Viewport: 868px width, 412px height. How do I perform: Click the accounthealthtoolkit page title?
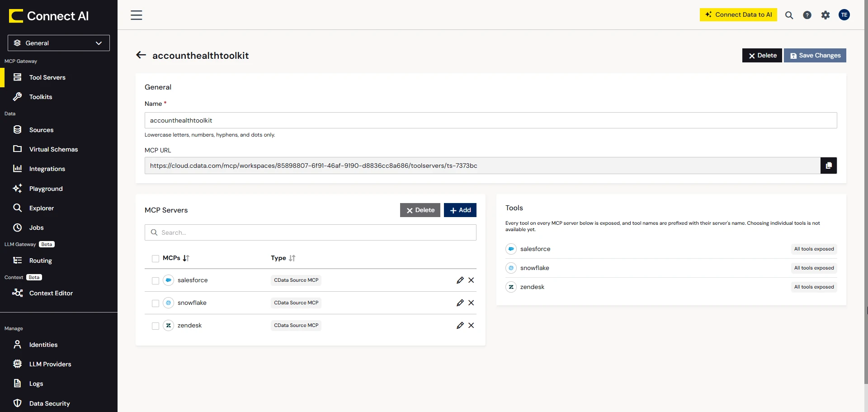pos(201,55)
